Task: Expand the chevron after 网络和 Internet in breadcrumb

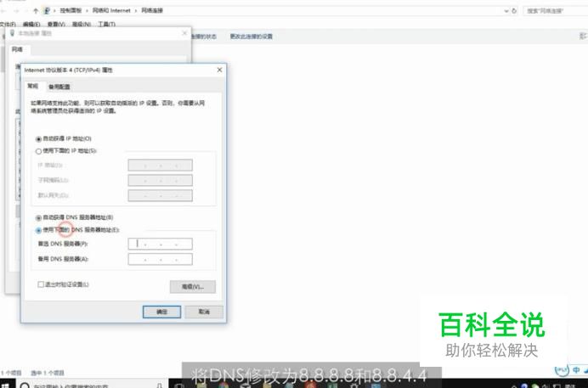Action: tap(136, 11)
